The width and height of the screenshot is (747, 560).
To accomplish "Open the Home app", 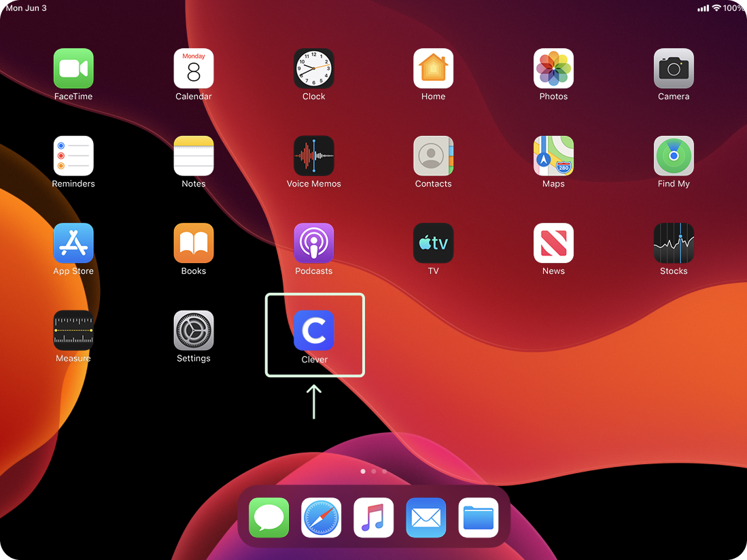I will coord(433,68).
